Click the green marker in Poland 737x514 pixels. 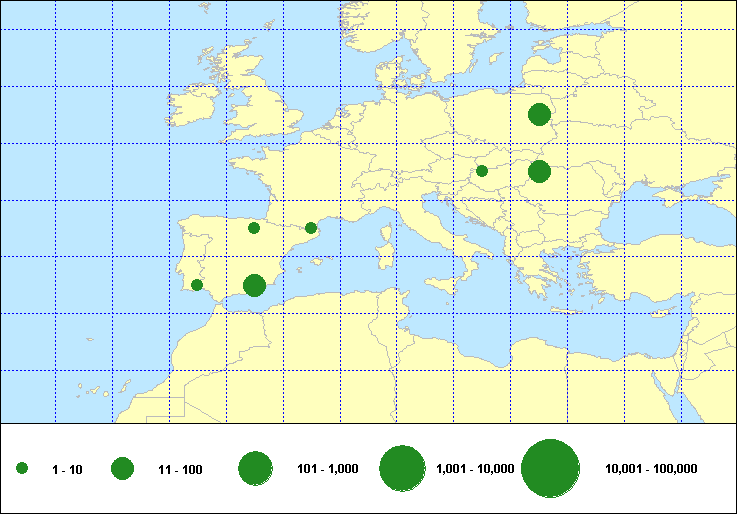pyautogui.click(x=539, y=114)
